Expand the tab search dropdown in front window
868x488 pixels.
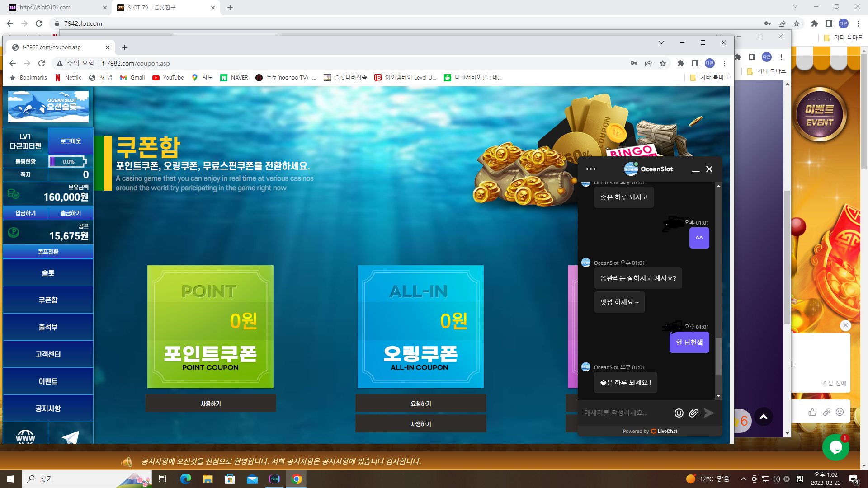point(661,42)
